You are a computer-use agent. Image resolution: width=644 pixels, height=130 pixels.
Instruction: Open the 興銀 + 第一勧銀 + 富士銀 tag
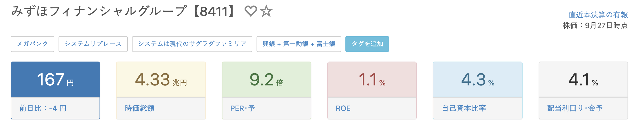tap(299, 44)
